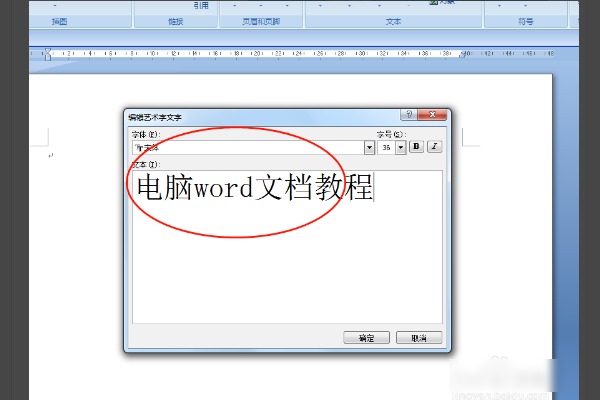Toggle italic in the Edit WordArt Text dialog
Viewport: 600px width, 400px height.
click(434, 147)
